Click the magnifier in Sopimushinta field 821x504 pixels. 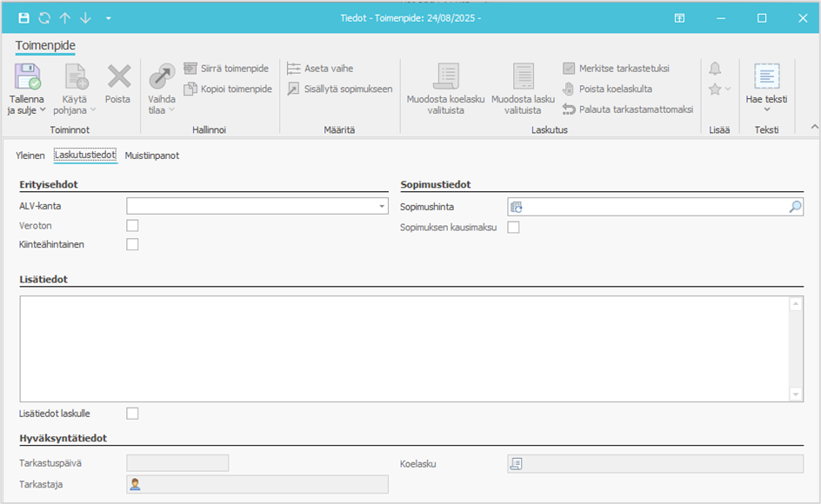pyautogui.click(x=795, y=207)
